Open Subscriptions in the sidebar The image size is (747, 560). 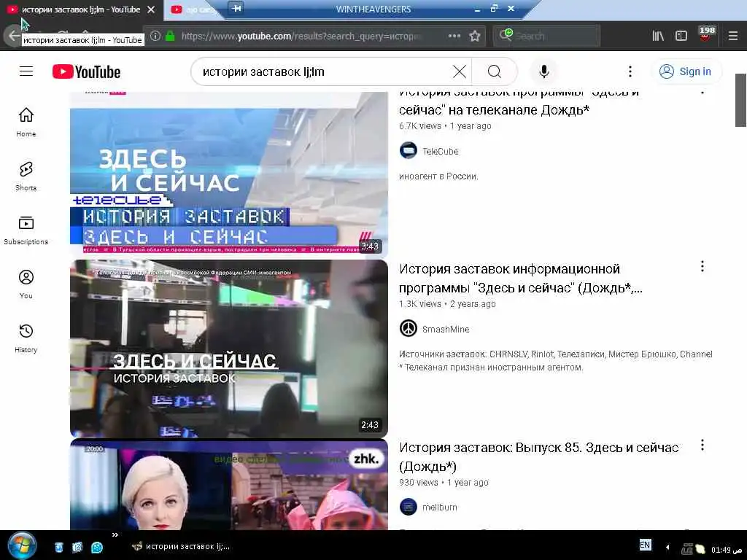click(x=26, y=230)
